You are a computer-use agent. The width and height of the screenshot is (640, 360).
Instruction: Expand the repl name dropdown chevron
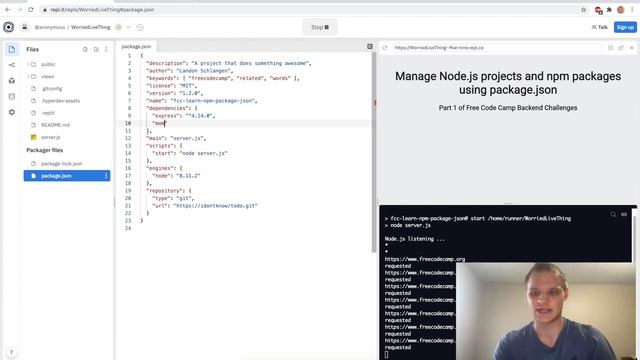128,27
